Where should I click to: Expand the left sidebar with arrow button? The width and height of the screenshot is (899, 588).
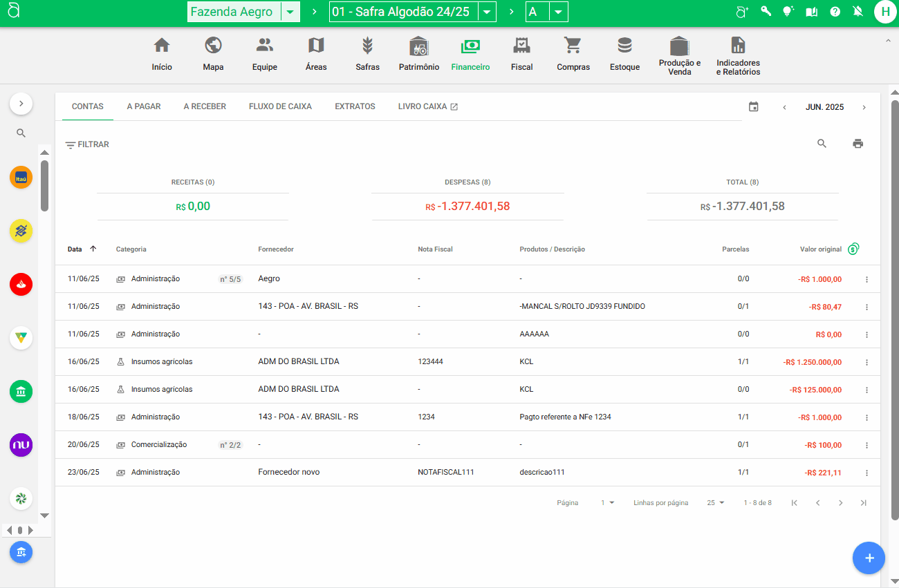tap(21, 104)
